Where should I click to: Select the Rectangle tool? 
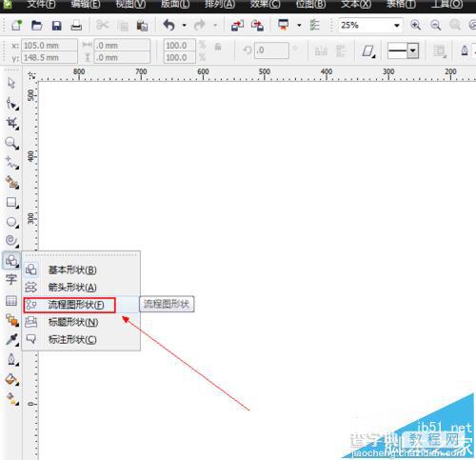(12, 202)
